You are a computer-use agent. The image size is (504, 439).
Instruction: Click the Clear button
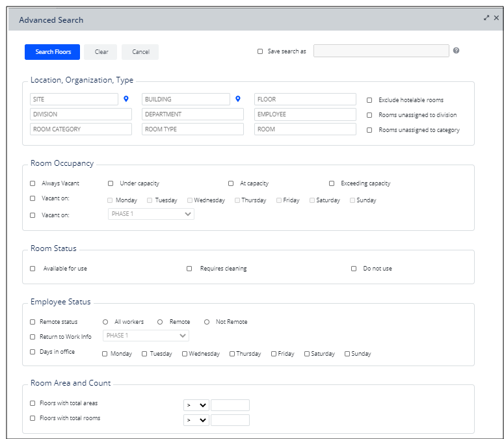tap(101, 52)
